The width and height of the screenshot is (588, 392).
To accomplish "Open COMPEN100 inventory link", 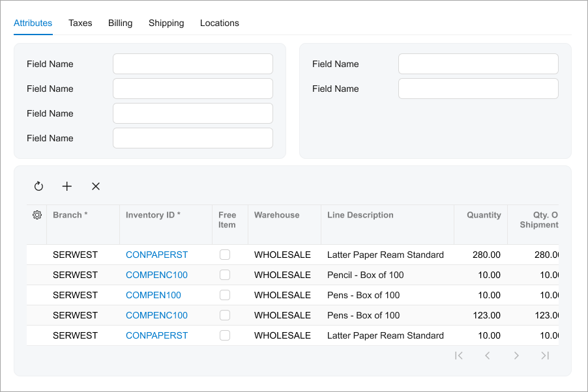I will pos(153,295).
